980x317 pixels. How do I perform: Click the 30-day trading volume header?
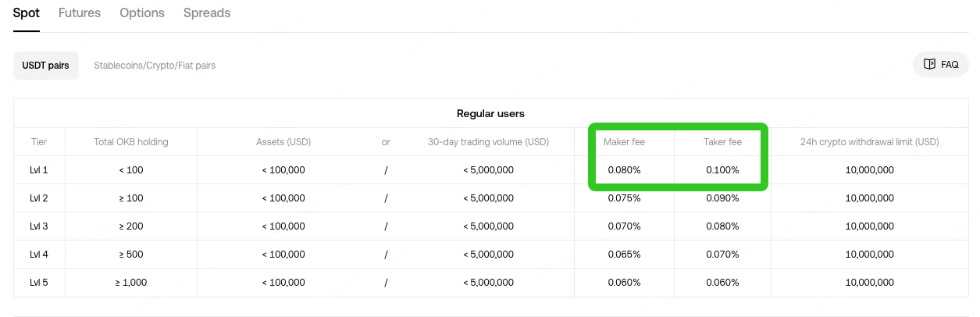[x=488, y=142]
